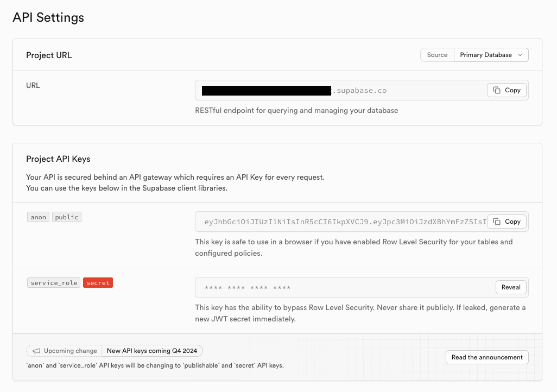Image resolution: width=557 pixels, height=392 pixels.
Task: Click the megaphone icon in Upcoming change badge
Action: (x=36, y=351)
